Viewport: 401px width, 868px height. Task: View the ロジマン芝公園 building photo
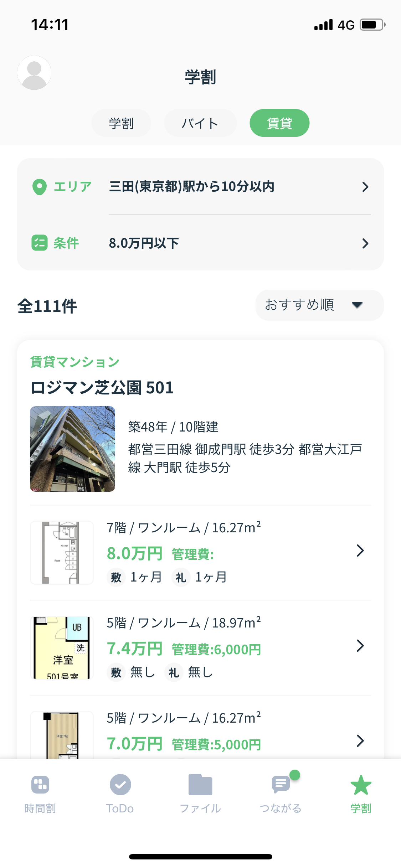72,449
